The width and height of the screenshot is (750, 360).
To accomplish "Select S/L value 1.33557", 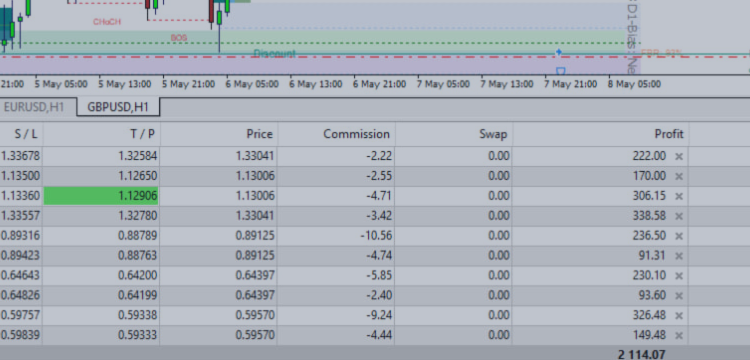I will (x=21, y=216).
